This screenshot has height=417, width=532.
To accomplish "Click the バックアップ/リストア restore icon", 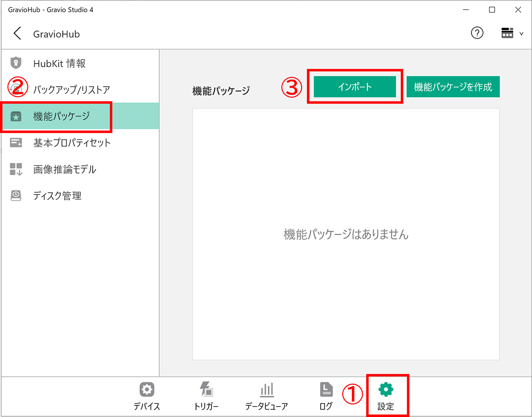I will pyautogui.click(x=16, y=89).
